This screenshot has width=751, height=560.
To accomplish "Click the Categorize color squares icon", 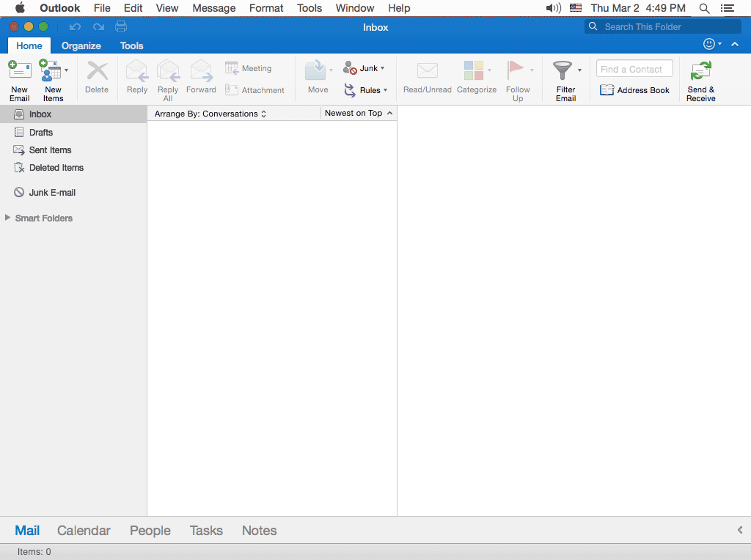I will point(473,70).
